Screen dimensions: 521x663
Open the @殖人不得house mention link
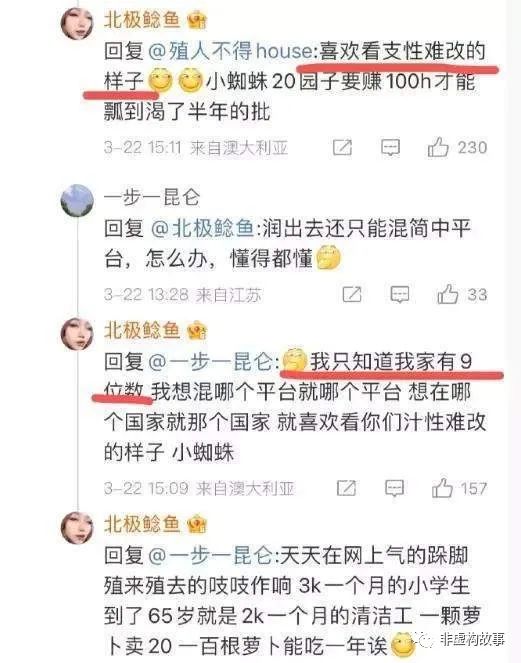tap(232, 51)
